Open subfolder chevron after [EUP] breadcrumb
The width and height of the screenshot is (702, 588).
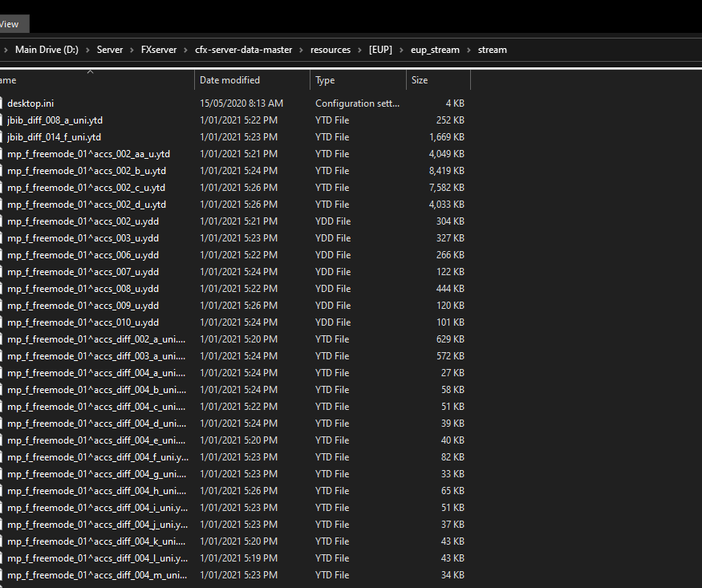tap(401, 50)
